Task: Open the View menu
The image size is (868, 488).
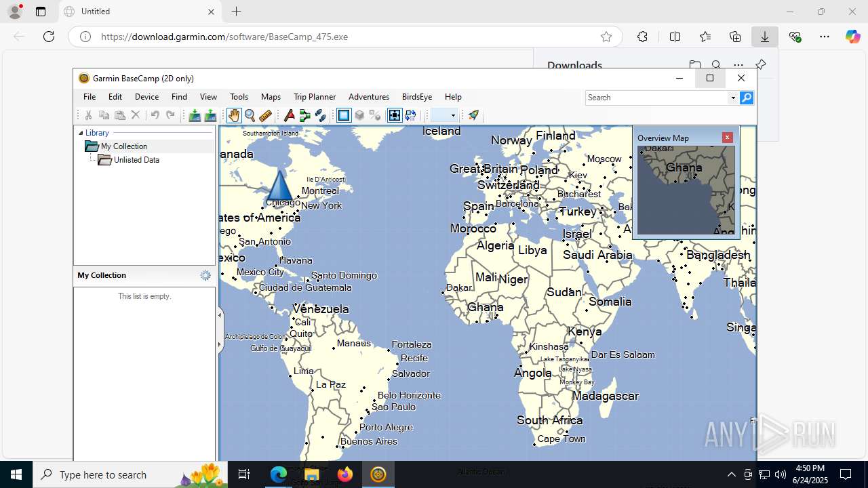Action: [x=208, y=97]
